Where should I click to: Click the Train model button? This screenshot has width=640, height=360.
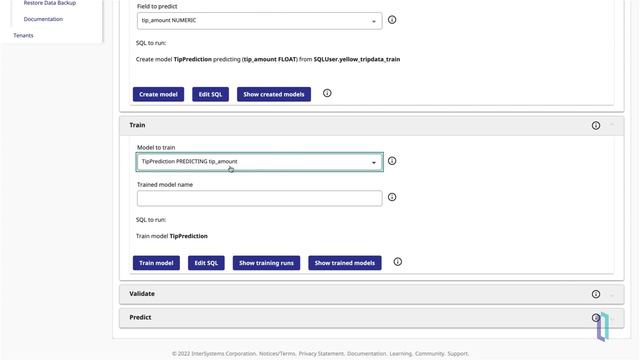click(156, 263)
